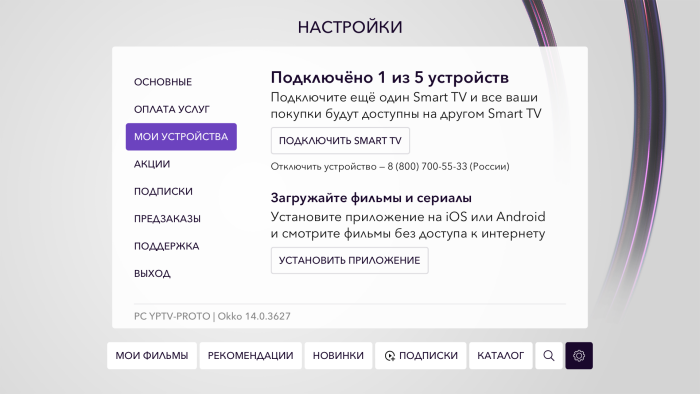
Task: Open ПРЕДЗАКАЗЫ section
Action: pyautogui.click(x=167, y=219)
